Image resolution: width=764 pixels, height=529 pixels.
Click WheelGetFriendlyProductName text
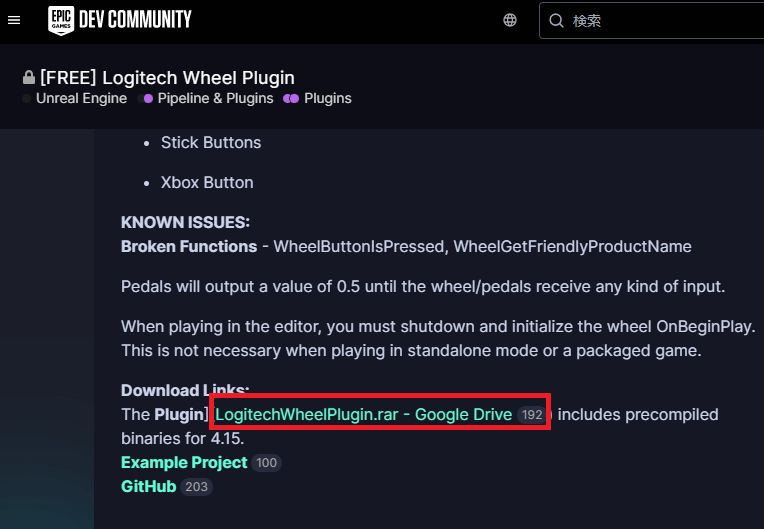click(x=572, y=246)
